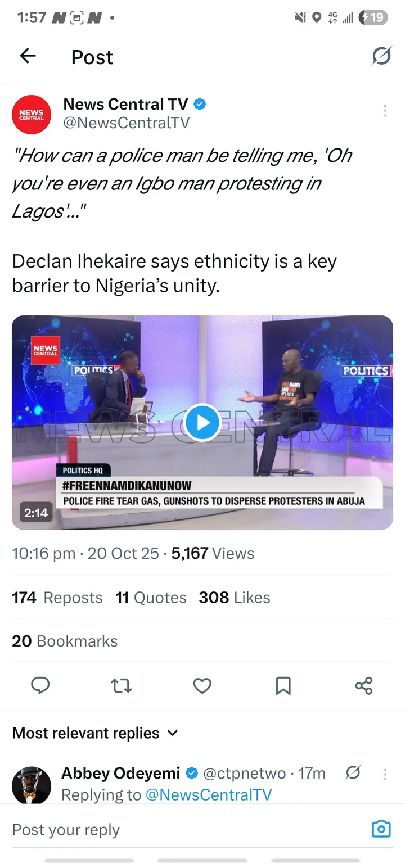
Task: Tap the share icon
Action: pos(364,685)
